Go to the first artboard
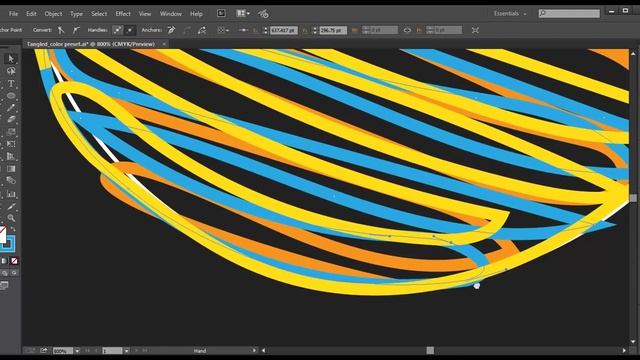The height and width of the screenshot is (360, 640). (87, 351)
